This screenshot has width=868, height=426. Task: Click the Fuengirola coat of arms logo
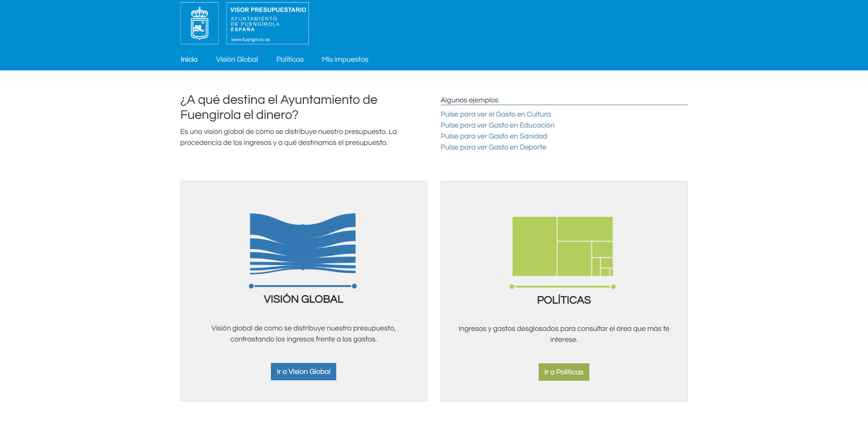[199, 23]
